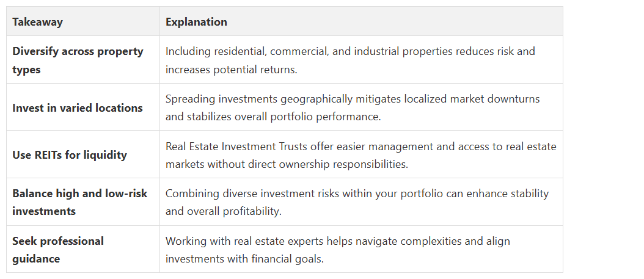Select the 'Diversify across property types' cell
This screenshot has height=279, width=644.
[x=83, y=60]
